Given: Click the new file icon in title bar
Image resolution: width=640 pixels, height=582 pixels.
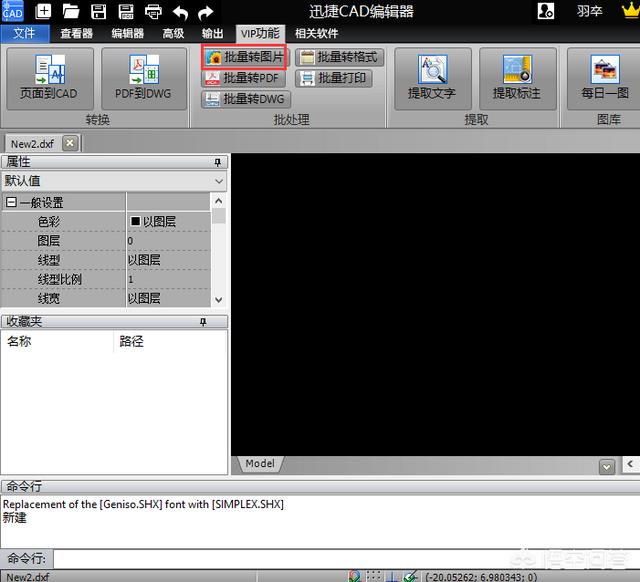Looking at the screenshot, I should [x=44, y=12].
